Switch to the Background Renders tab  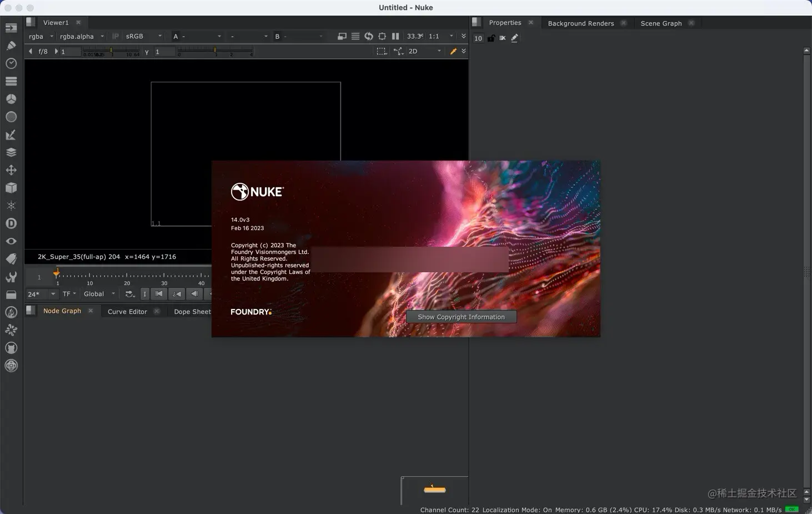[581, 23]
